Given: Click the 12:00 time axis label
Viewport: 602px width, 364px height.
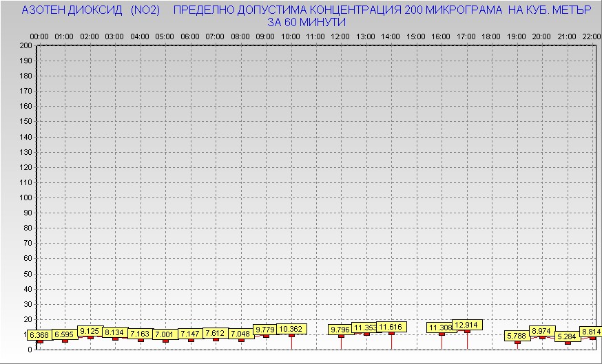Looking at the screenshot, I should click(x=340, y=36).
